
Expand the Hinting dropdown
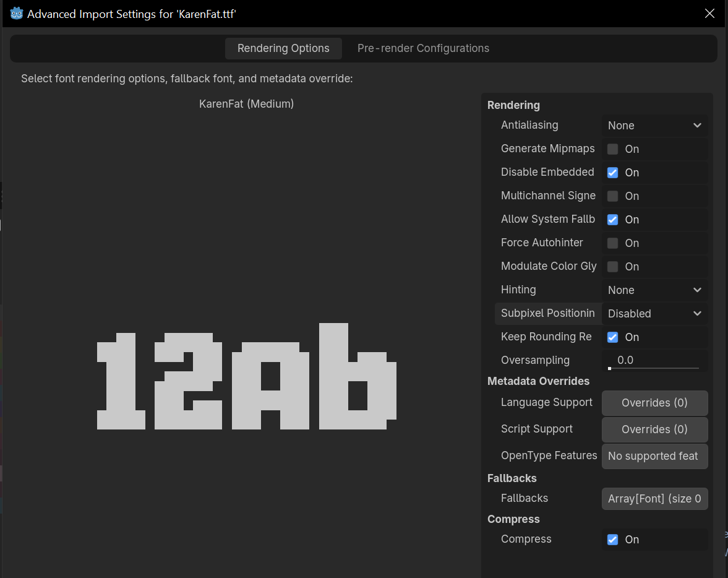654,290
